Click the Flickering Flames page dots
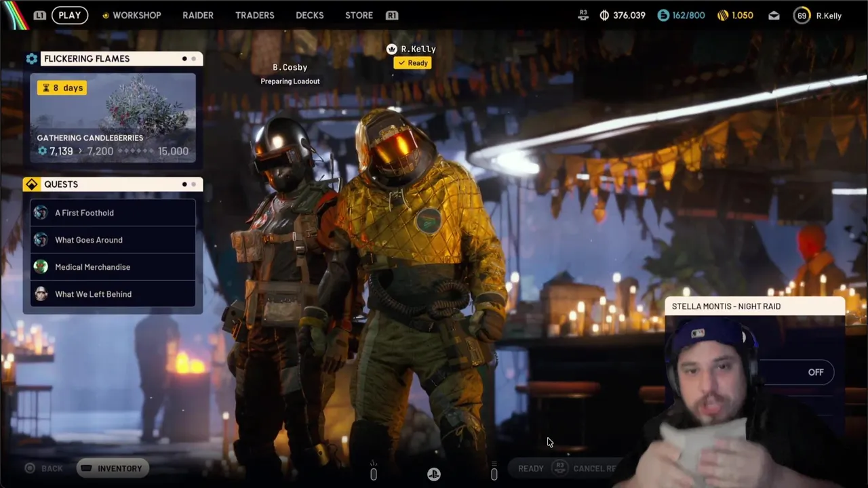Image resolution: width=868 pixels, height=488 pixels. coord(189,59)
